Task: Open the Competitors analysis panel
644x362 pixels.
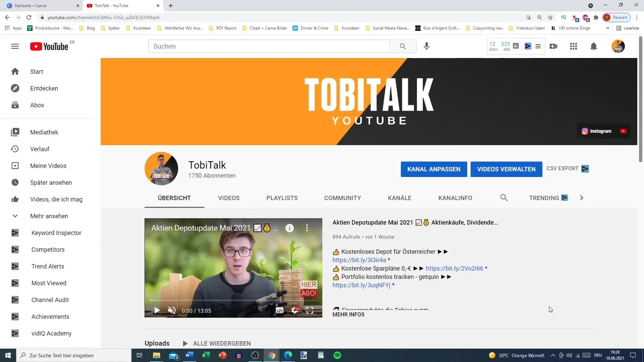Action: click(48, 249)
